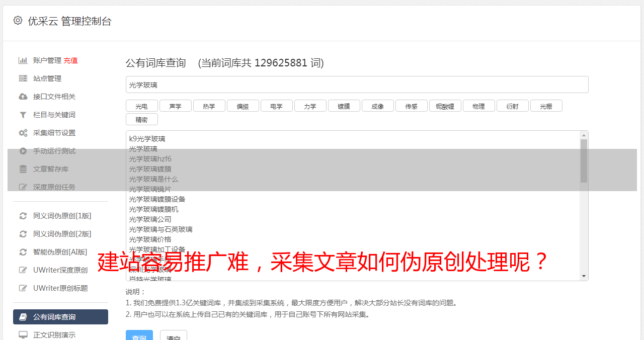The width and height of the screenshot is (644, 340).
Task: Click the result line 光学玻璃镀膜设备
Action: point(157,199)
